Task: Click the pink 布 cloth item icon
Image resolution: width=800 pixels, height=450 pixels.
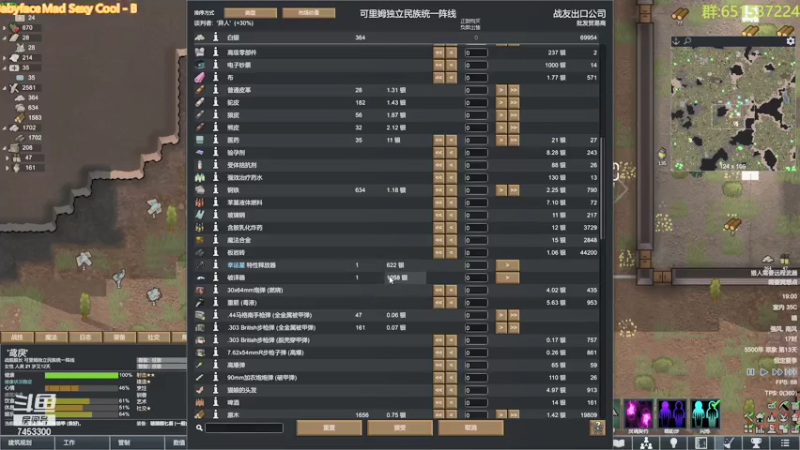Action: pos(199,77)
